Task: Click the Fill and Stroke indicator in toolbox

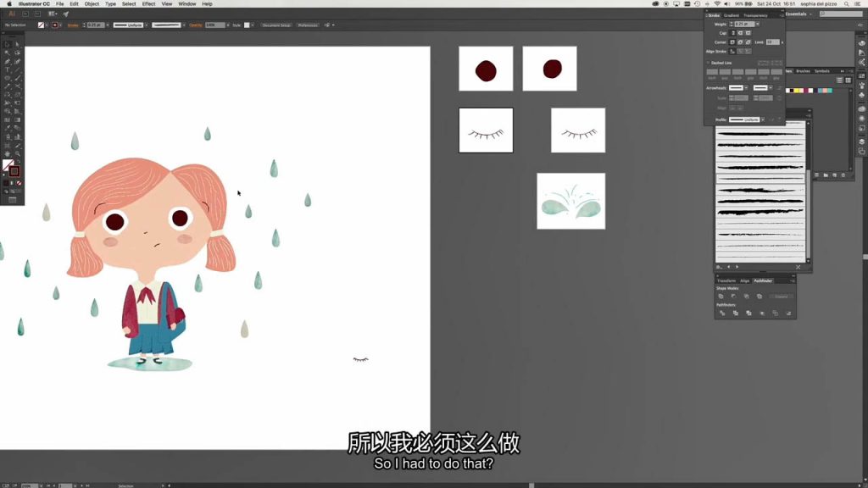Action: click(11, 168)
